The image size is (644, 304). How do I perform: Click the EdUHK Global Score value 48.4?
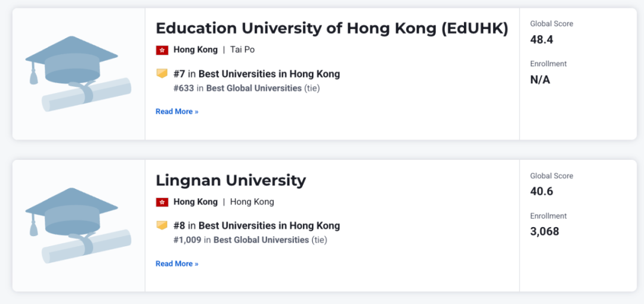(x=541, y=40)
